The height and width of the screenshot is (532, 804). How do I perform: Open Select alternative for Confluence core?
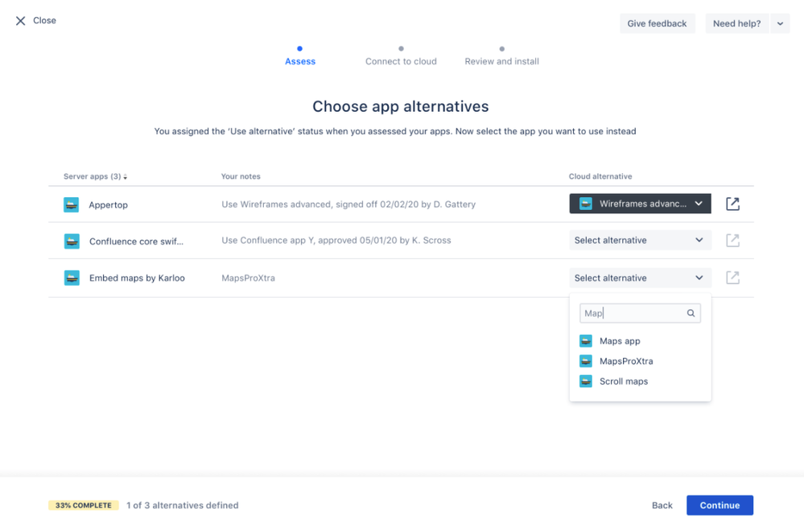(x=640, y=240)
